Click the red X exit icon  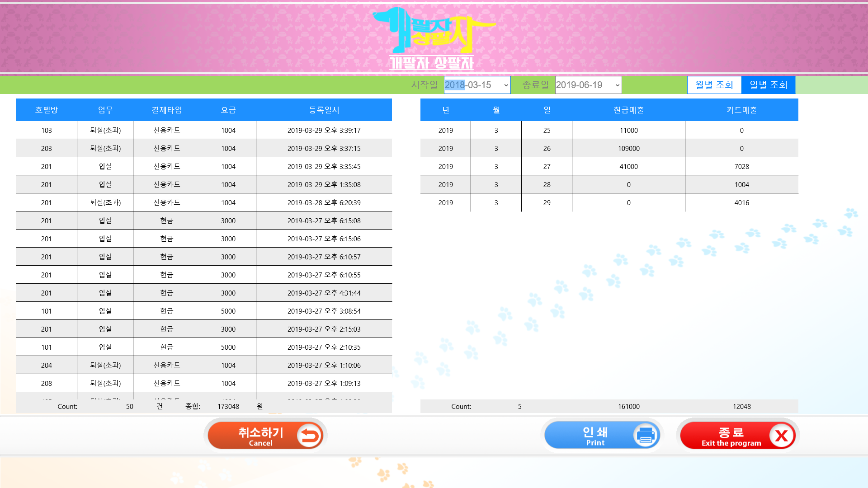click(781, 436)
